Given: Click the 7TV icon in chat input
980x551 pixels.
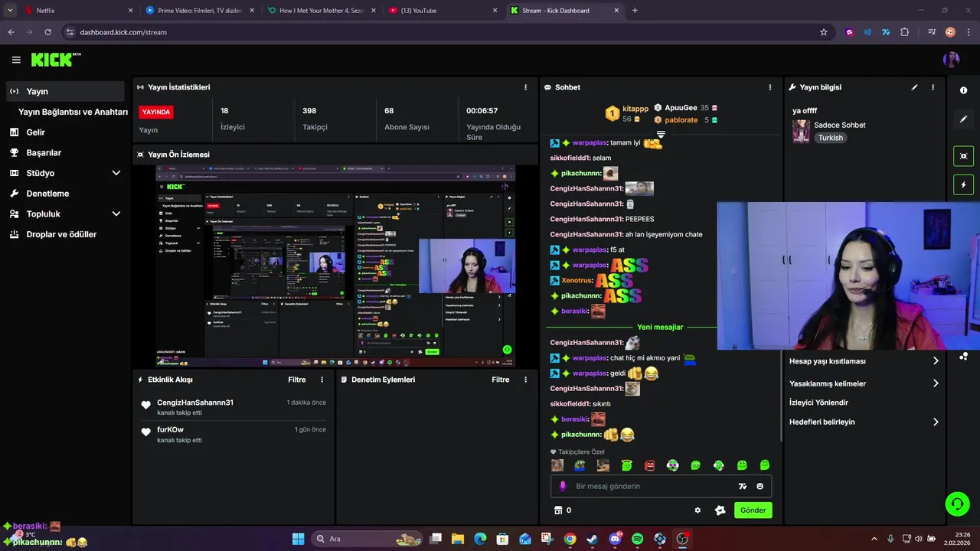Looking at the screenshot, I should tap(742, 486).
